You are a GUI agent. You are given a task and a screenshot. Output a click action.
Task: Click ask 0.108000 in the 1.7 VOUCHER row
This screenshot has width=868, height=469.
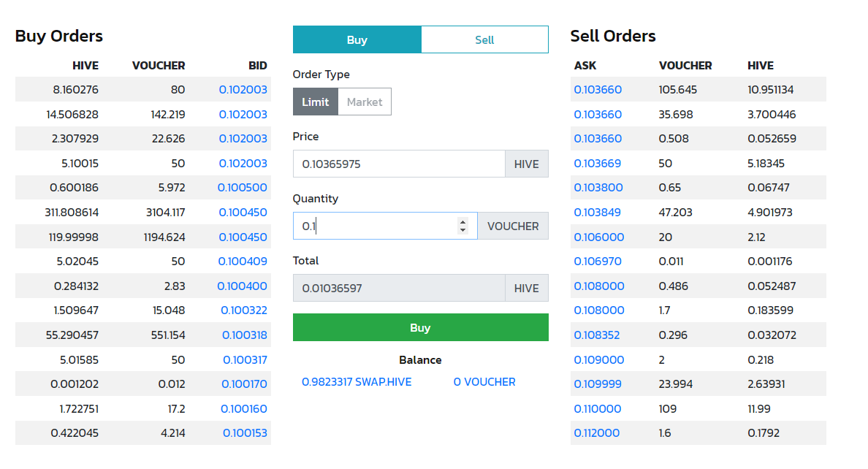click(x=599, y=310)
